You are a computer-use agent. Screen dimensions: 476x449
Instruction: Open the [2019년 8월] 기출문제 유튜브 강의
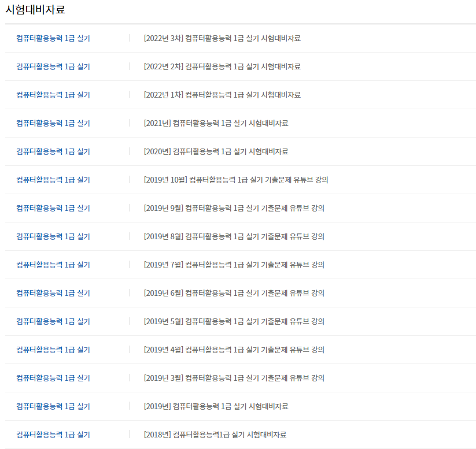coord(234,237)
